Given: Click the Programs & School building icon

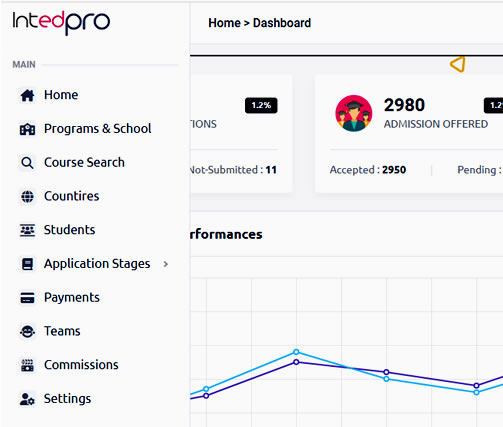Looking at the screenshot, I should click(x=27, y=129).
